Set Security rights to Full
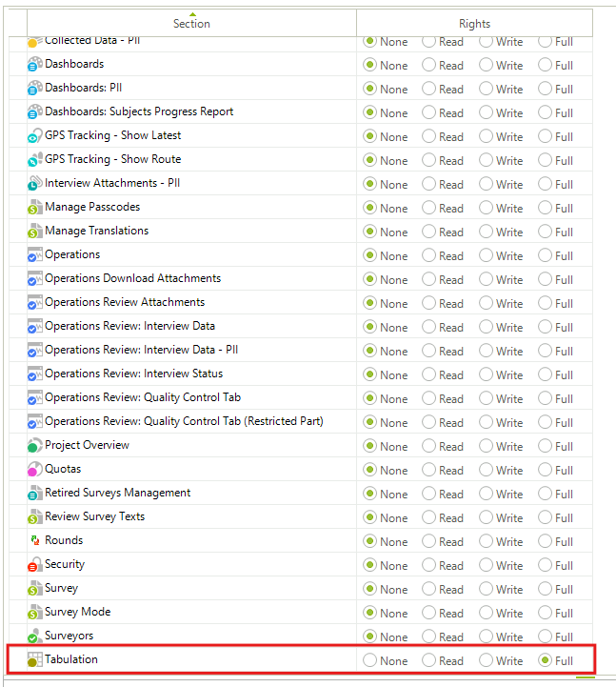Screen dimensions: 616x687 [545, 565]
